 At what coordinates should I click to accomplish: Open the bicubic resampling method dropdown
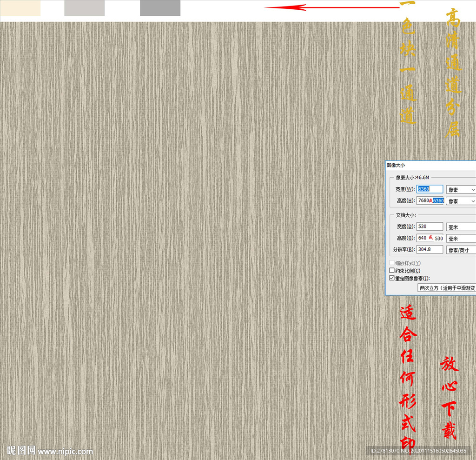447,288
